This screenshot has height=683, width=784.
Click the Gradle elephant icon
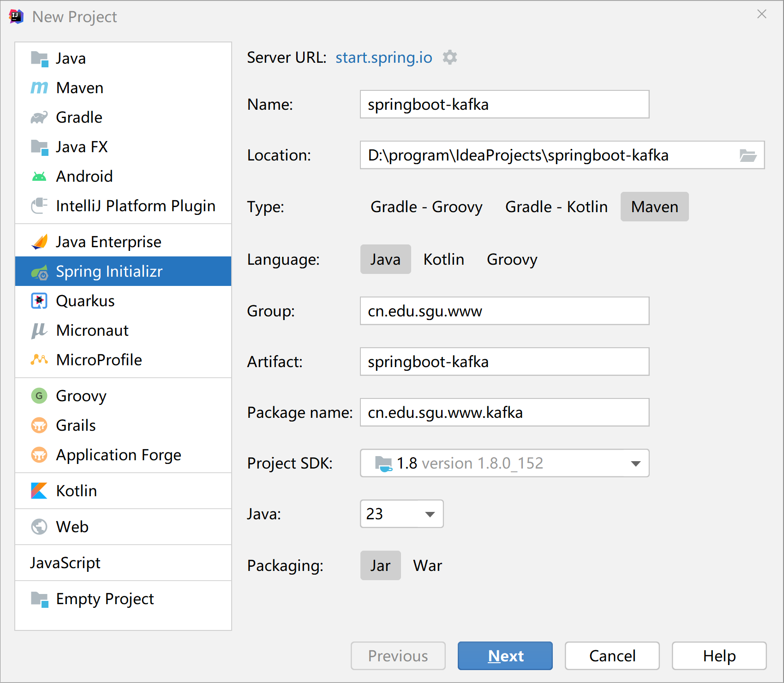[x=39, y=117]
